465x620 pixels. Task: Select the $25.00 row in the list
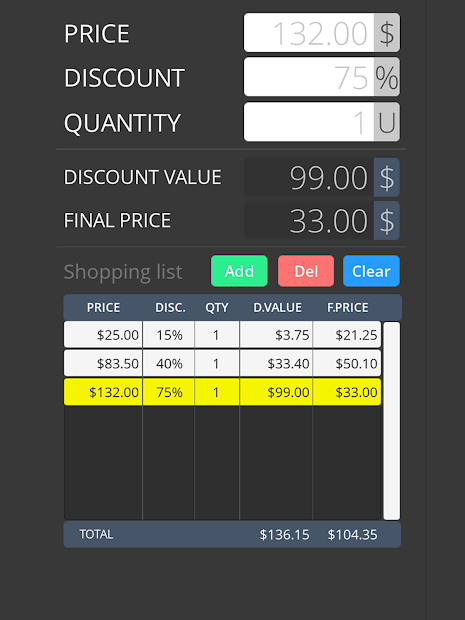(x=223, y=335)
